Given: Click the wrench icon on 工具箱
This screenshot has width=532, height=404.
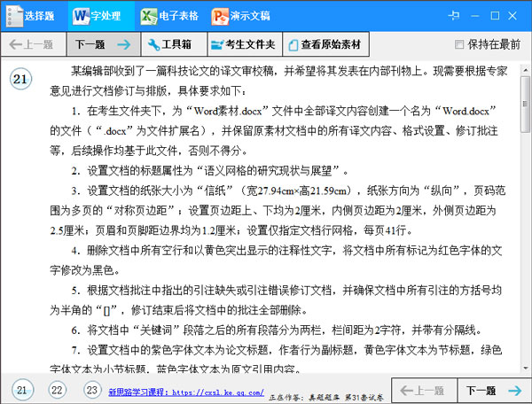Looking at the screenshot, I should click(153, 44).
